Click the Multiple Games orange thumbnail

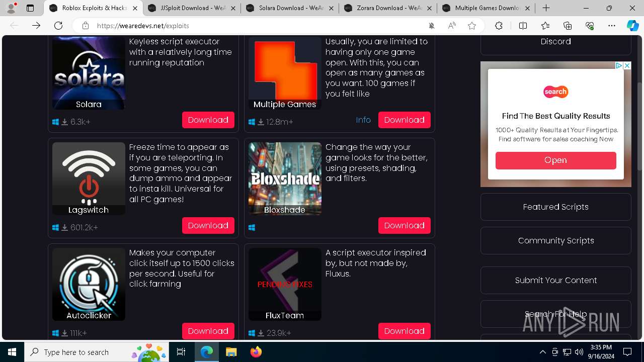pyautogui.click(x=285, y=73)
